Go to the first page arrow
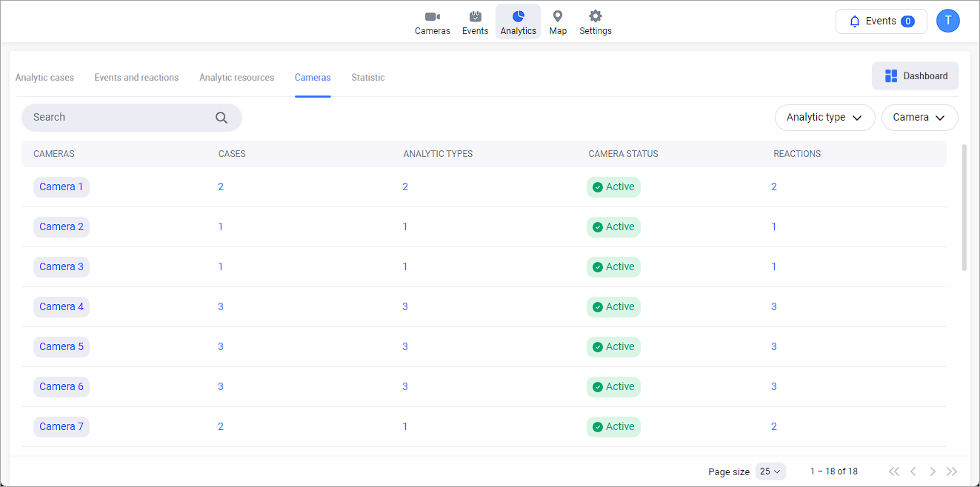Viewport: 980px width, 487px height. point(894,471)
